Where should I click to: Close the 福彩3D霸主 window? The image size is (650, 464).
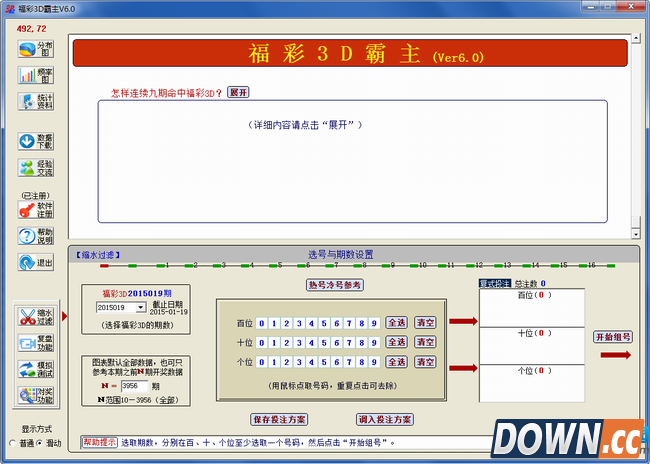(x=631, y=7)
